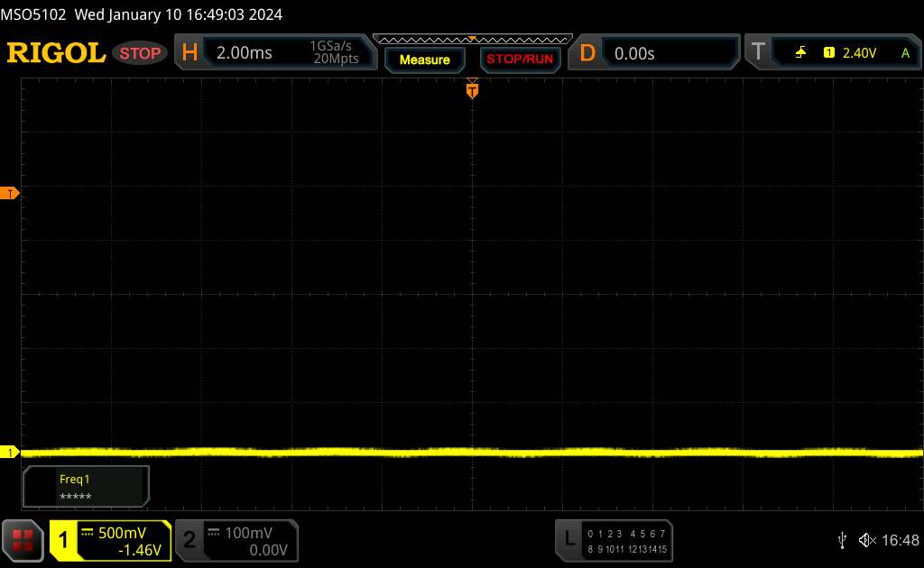
Task: Click the channel 1 ground level marker
Action: click(9, 452)
